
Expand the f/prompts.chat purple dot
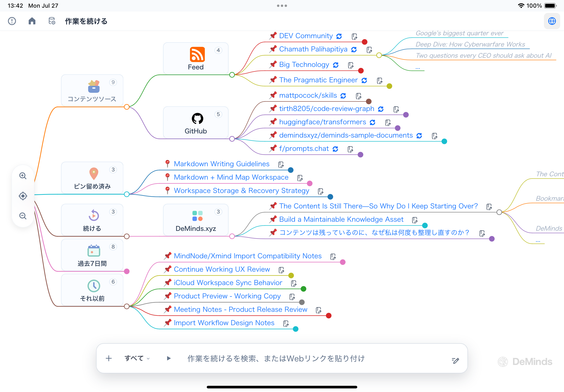(x=360, y=155)
